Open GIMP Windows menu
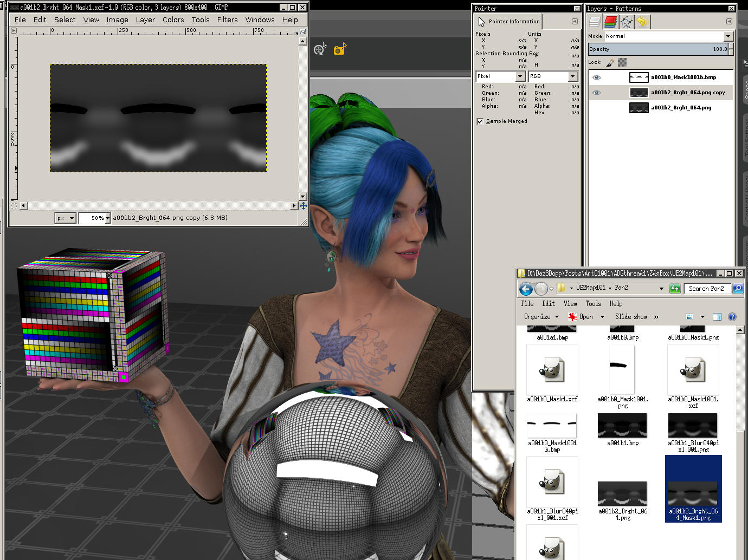Image resolution: width=748 pixels, height=560 pixels. pos(260,20)
